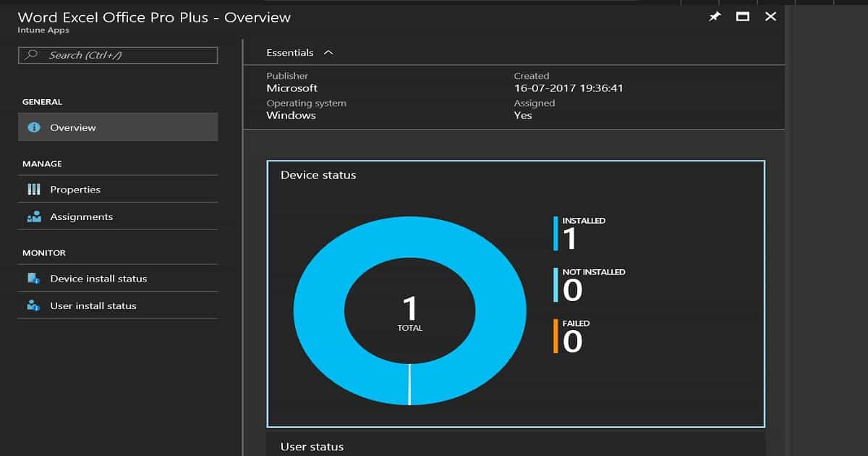This screenshot has width=868, height=456.
Task: Click the MANAGE section header
Action: (x=42, y=164)
